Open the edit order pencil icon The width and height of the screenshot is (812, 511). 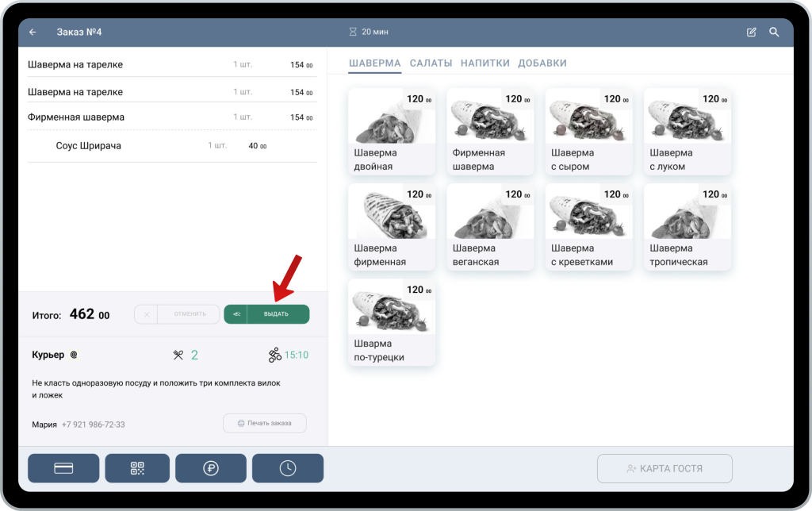(x=752, y=32)
